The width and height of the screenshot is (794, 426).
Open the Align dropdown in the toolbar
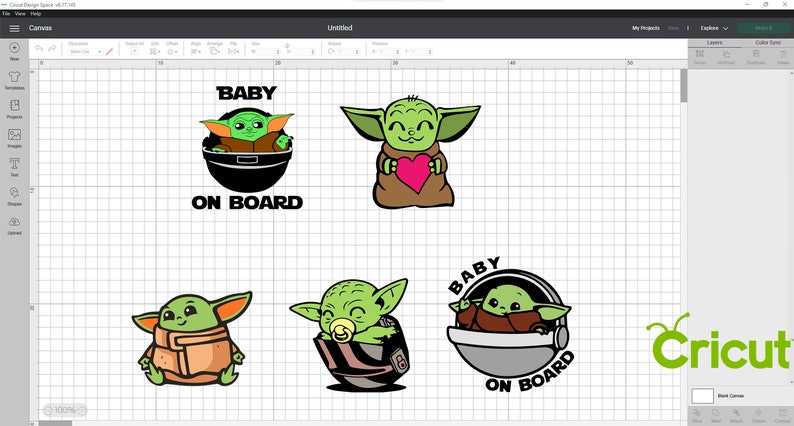195,52
